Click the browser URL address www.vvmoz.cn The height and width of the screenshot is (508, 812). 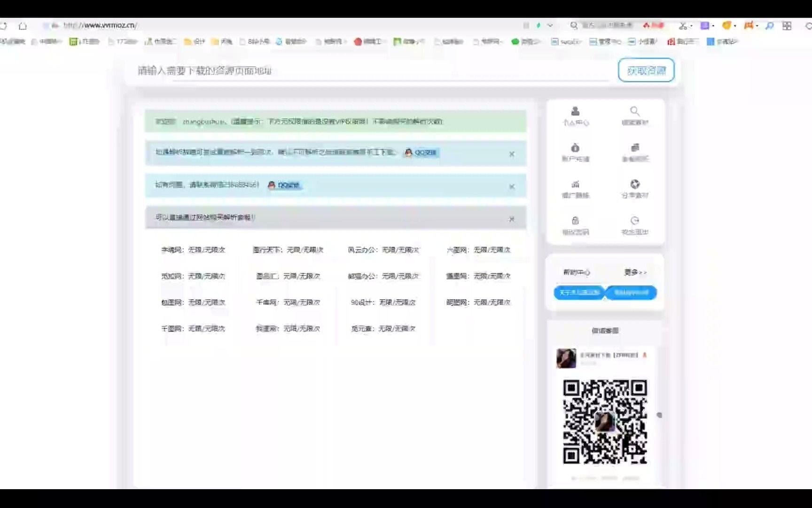tap(101, 25)
